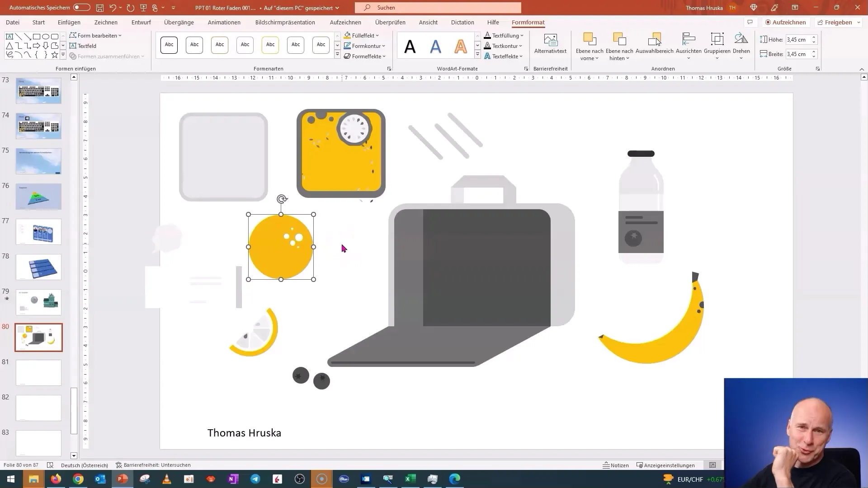868x488 pixels.
Task: Click the Fülleffekt dropdown arrow
Action: [380, 35]
